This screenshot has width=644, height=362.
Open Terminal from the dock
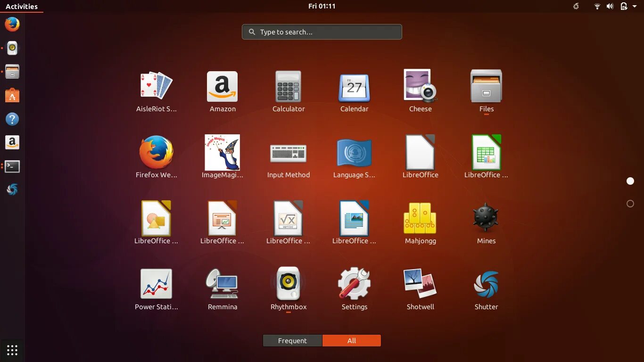click(12, 166)
